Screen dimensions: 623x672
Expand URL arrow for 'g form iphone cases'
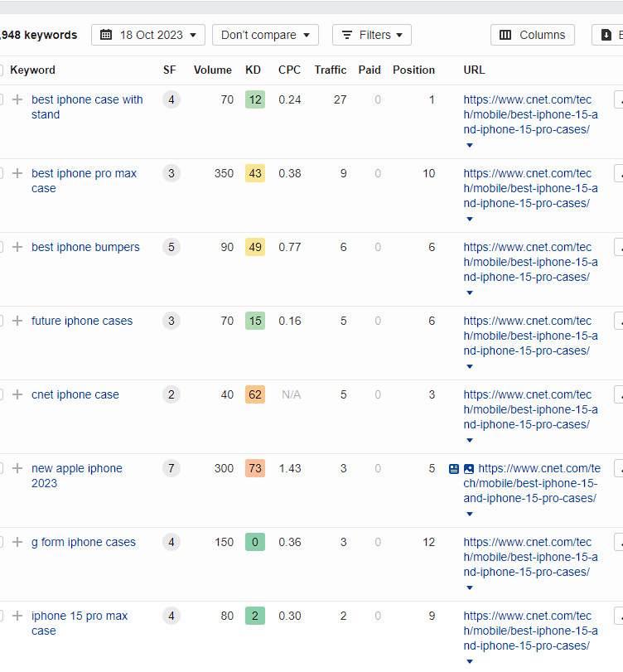[x=470, y=587]
